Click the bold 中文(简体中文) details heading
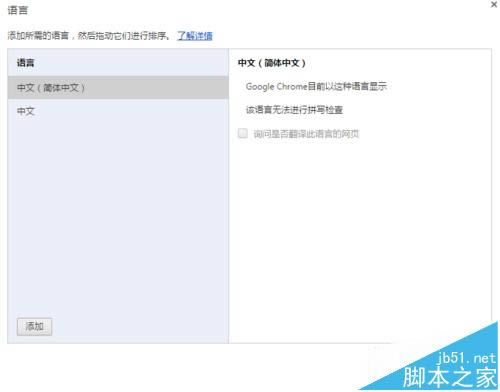The width and height of the screenshot is (500, 392). point(272,63)
